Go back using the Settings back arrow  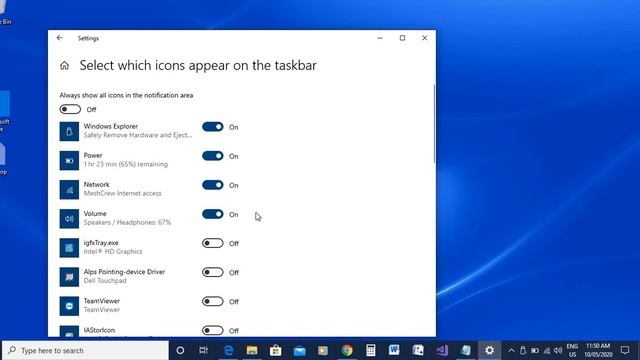tap(60, 38)
